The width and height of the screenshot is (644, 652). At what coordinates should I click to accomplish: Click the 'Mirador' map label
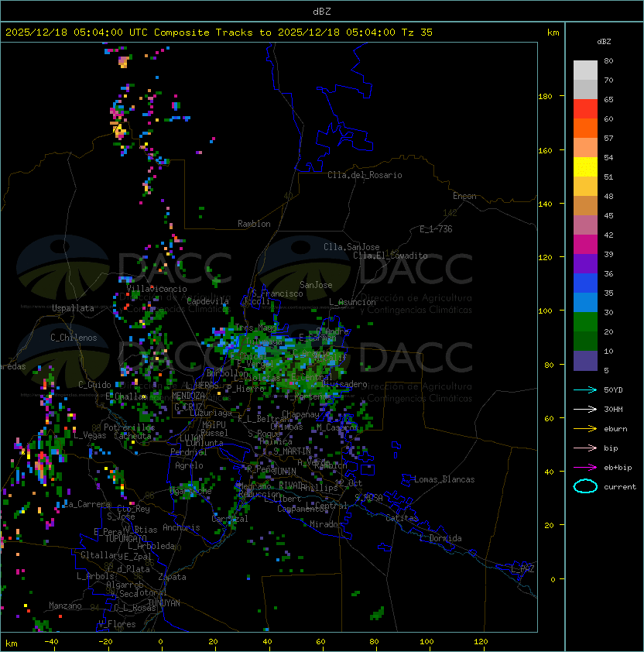[326, 524]
